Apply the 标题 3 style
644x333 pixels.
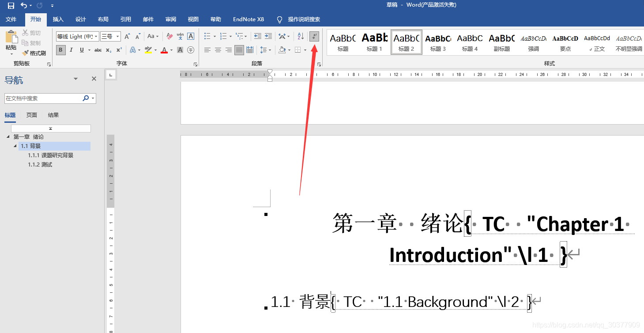[x=438, y=42]
